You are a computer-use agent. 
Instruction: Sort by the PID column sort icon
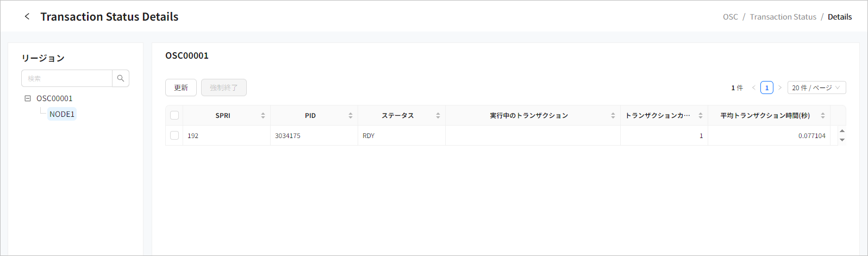(x=351, y=115)
